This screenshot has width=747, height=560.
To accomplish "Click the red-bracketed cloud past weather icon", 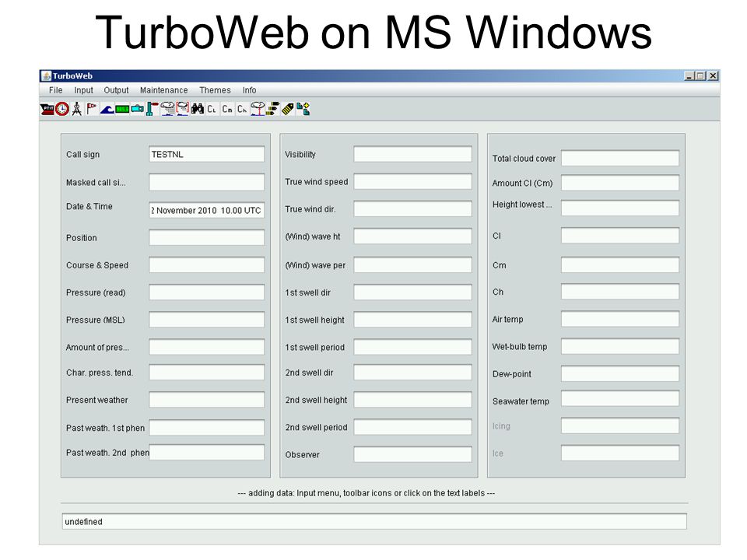I will pyautogui.click(x=182, y=109).
